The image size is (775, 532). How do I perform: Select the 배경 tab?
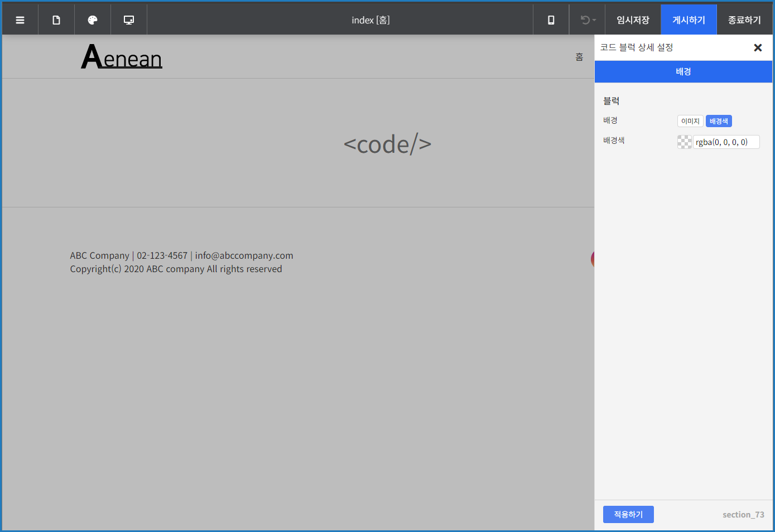point(683,71)
